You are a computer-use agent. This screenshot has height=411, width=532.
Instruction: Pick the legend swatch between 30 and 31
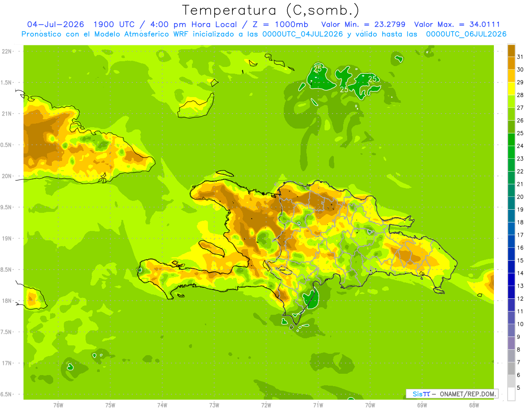click(511, 63)
